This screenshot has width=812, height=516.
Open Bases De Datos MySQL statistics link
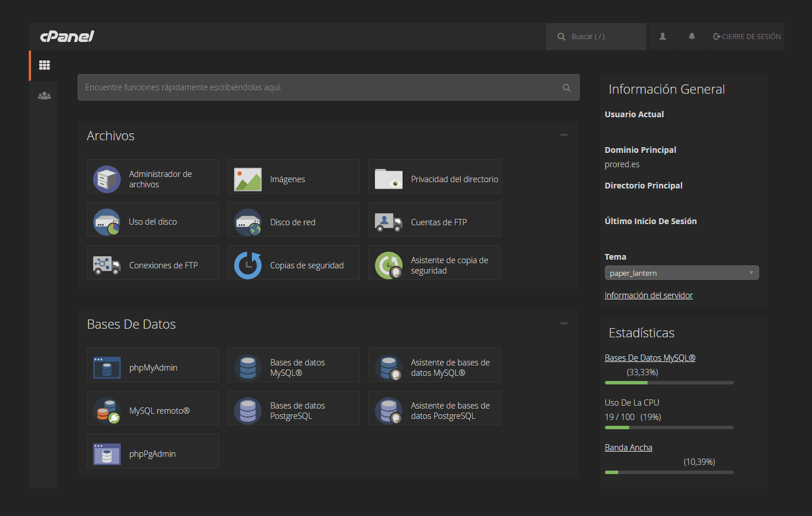(650, 358)
